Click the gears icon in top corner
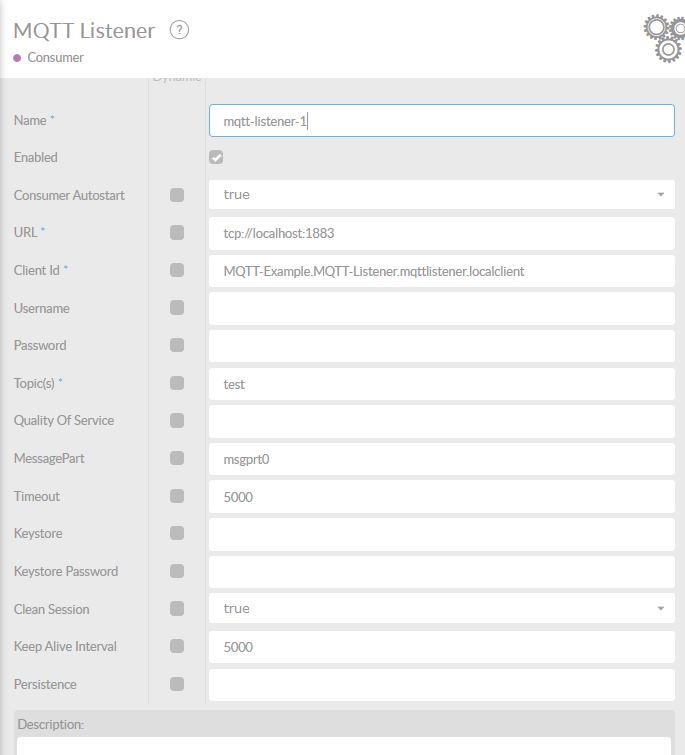Viewport: 685px width, 755px height. click(664, 37)
